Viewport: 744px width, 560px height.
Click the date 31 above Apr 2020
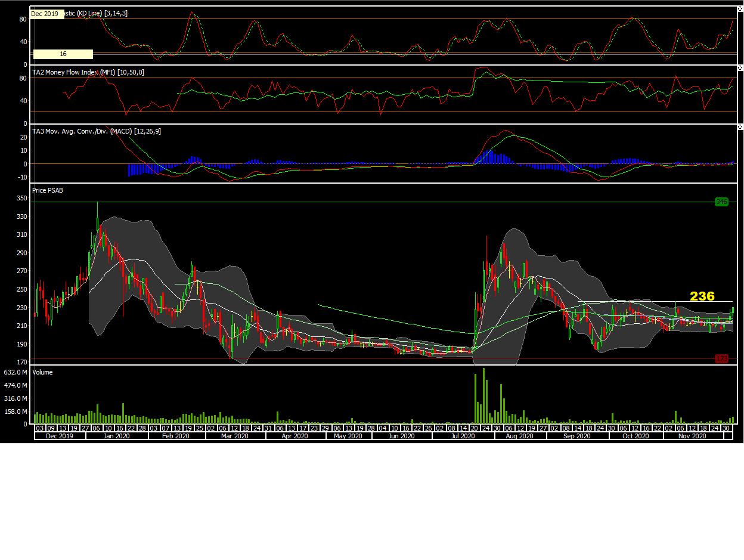(x=268, y=428)
